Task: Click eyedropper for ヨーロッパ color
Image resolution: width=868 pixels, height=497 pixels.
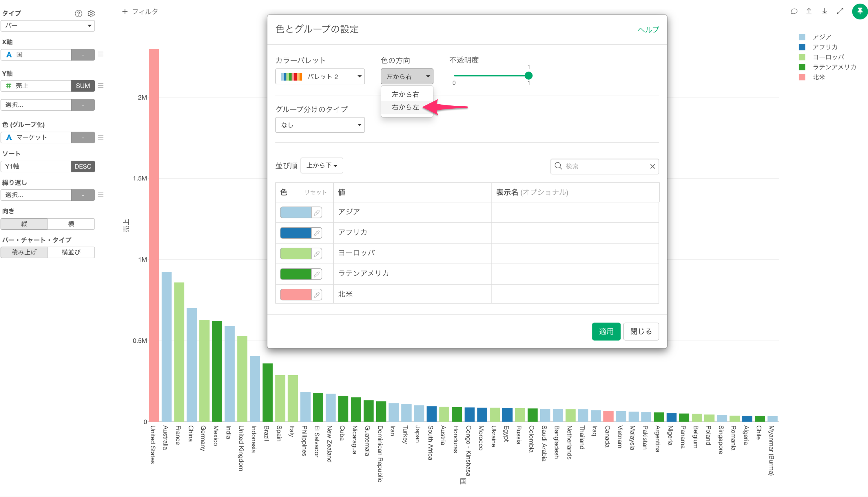Action: click(317, 254)
